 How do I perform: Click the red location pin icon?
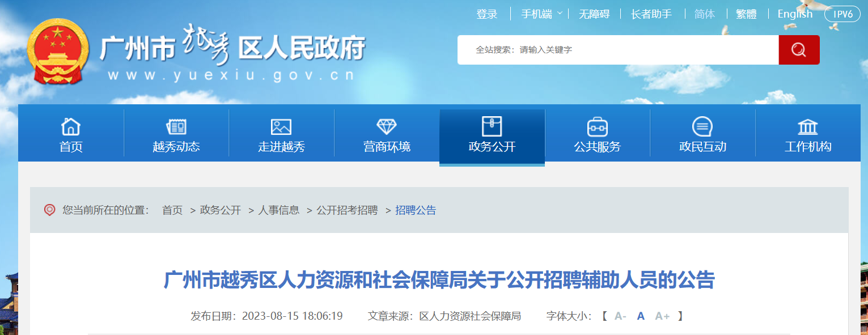pyautogui.click(x=50, y=210)
